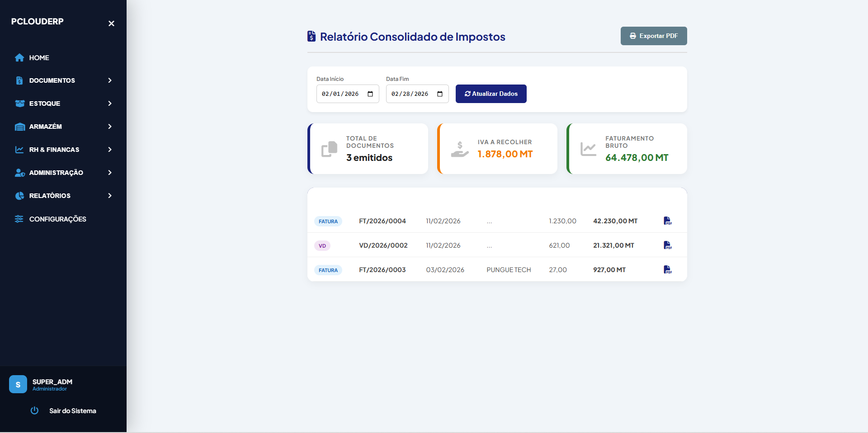Image resolution: width=868 pixels, height=433 pixels.
Task: Open the Armazém menu item
Action: pyautogui.click(x=46, y=127)
